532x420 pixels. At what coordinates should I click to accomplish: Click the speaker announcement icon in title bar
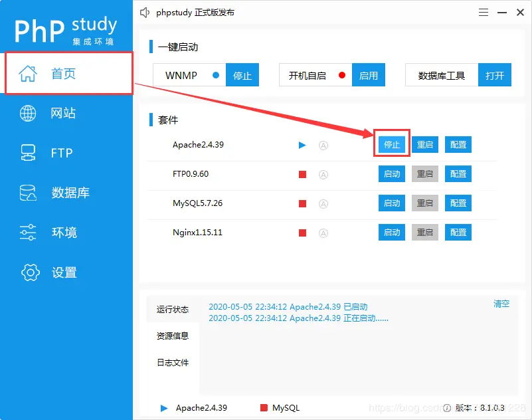coord(145,13)
